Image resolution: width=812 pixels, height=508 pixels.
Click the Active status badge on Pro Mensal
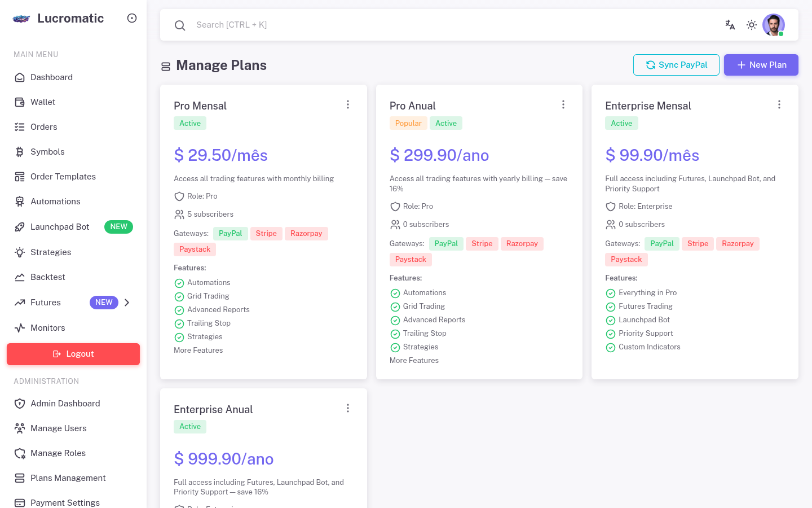click(x=190, y=123)
